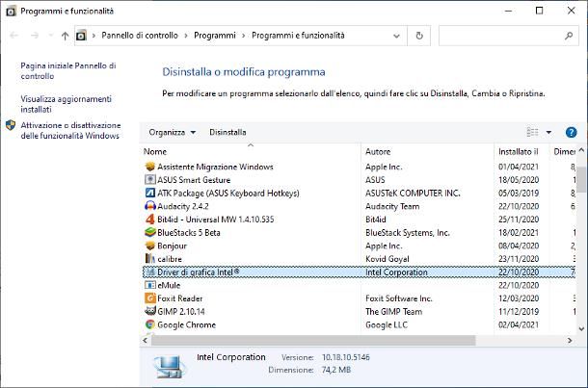Image resolution: width=588 pixels, height=388 pixels.
Task: Click the 74,2 MB size value
Action: [x=336, y=370]
